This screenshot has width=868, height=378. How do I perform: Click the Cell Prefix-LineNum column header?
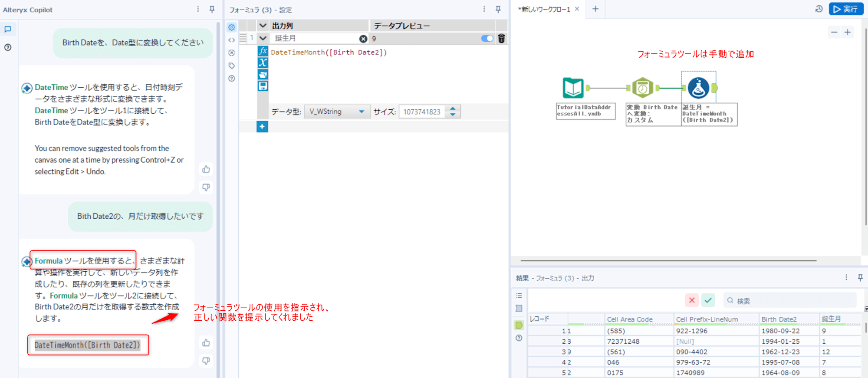[x=716, y=319]
